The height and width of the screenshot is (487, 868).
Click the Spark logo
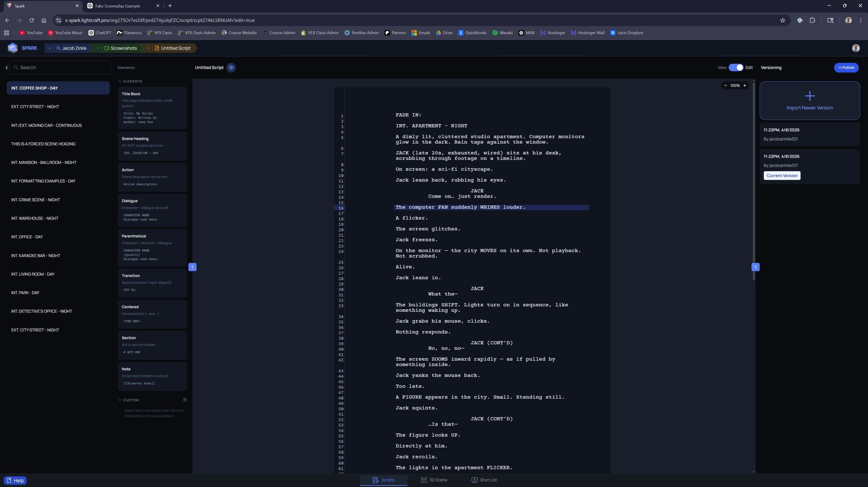click(13, 48)
